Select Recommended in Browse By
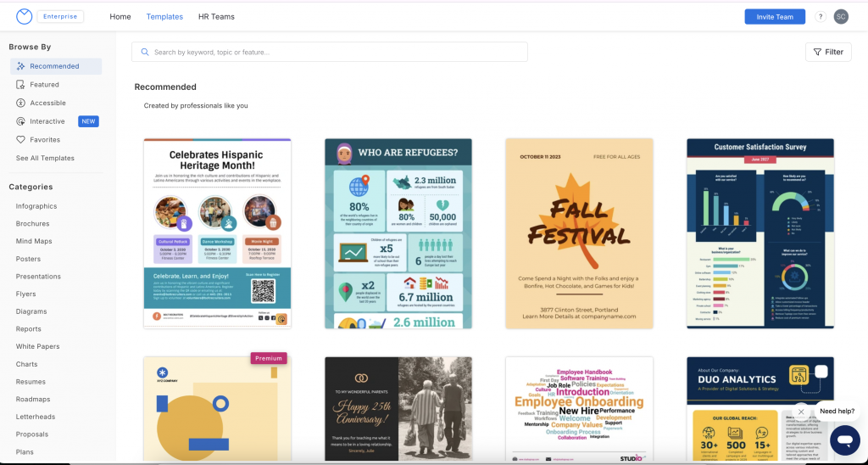The image size is (868, 465). pyautogui.click(x=56, y=66)
